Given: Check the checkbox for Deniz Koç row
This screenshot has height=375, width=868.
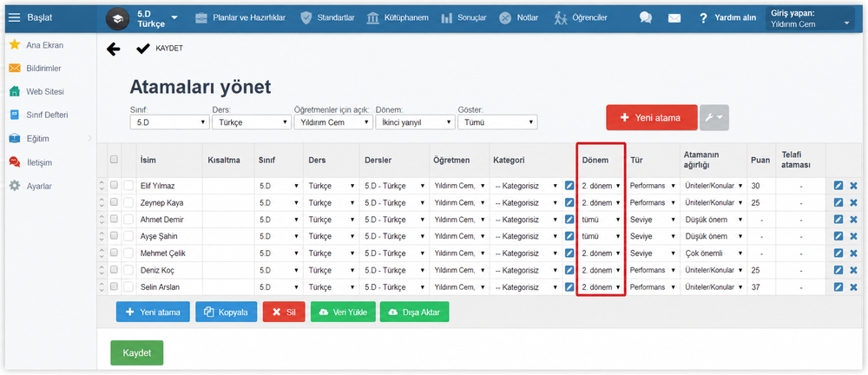Looking at the screenshot, I should 114,270.
